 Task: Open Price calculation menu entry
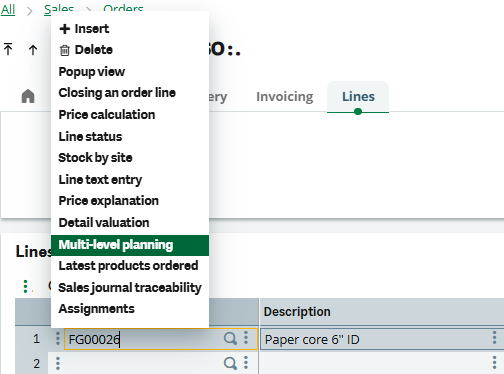tap(130, 115)
